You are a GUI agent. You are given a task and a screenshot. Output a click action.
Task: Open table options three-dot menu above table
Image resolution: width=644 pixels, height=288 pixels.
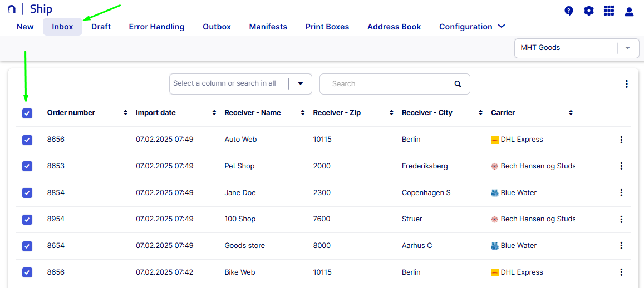pyautogui.click(x=626, y=84)
